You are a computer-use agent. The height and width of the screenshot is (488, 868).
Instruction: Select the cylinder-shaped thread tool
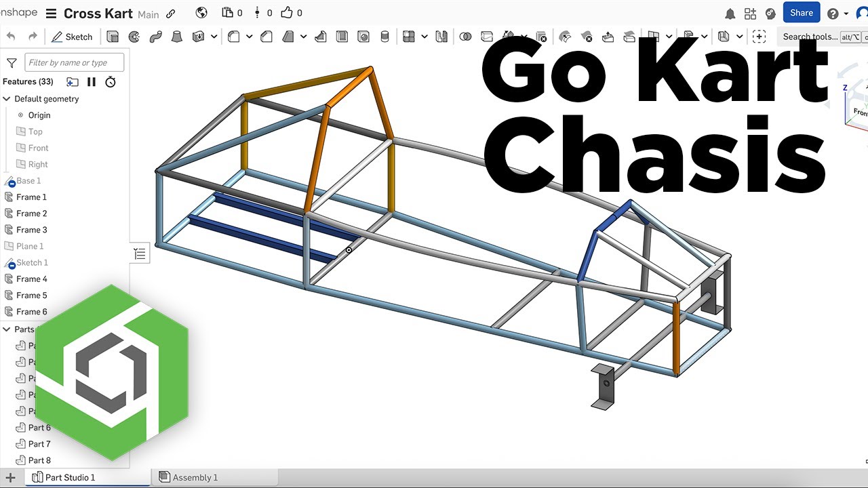point(384,37)
